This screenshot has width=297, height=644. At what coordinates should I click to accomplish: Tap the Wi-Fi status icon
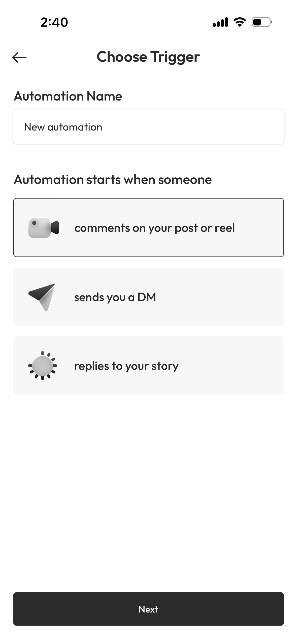click(240, 22)
